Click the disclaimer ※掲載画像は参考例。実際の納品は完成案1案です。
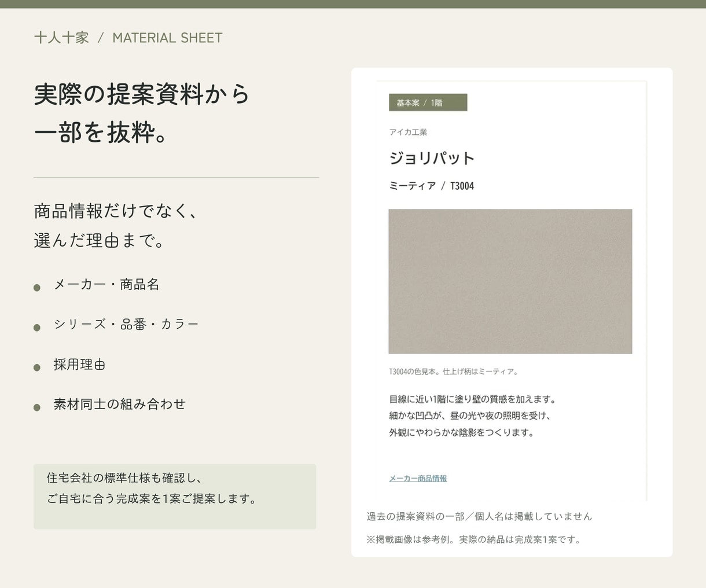 click(475, 539)
